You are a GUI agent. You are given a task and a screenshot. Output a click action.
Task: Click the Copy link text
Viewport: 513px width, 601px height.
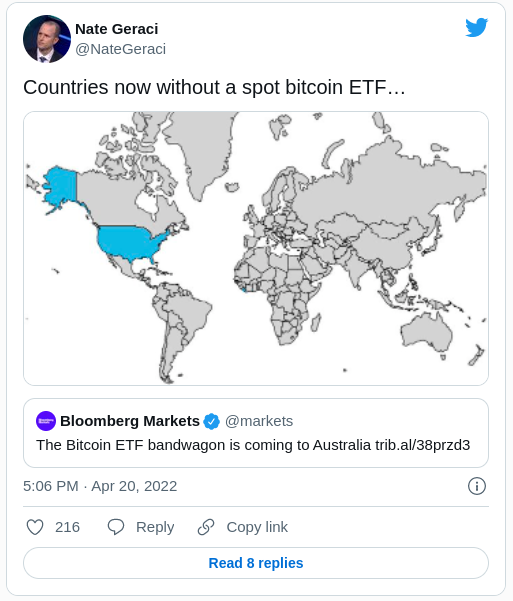[257, 527]
